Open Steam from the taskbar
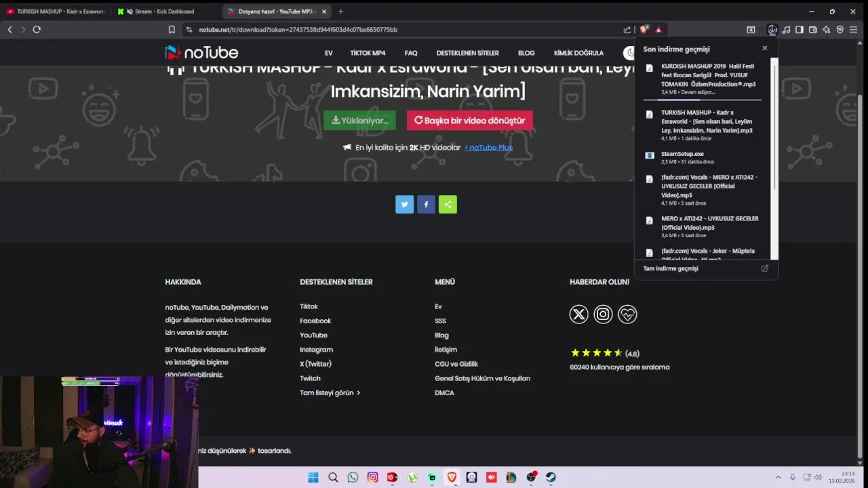The image size is (868, 488). [x=551, y=477]
